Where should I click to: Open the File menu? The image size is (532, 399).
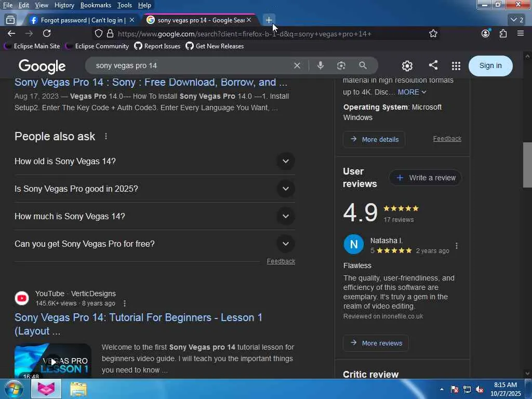click(x=8, y=5)
